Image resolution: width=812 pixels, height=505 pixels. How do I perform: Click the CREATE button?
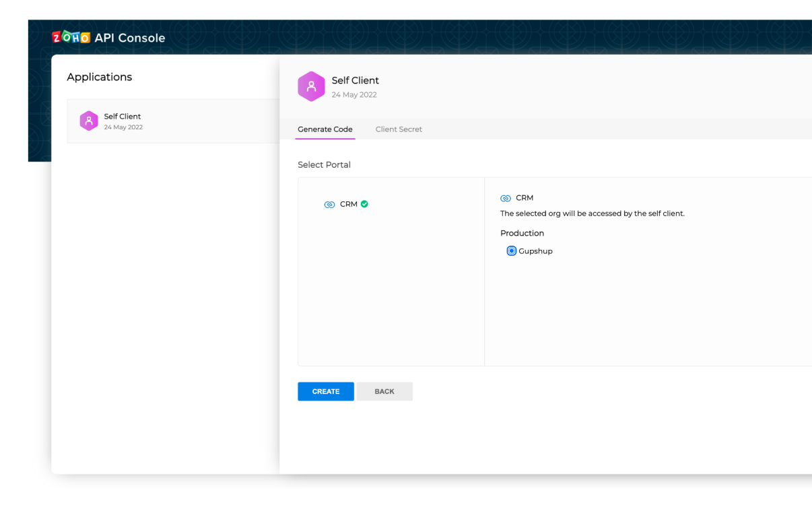coord(326,391)
